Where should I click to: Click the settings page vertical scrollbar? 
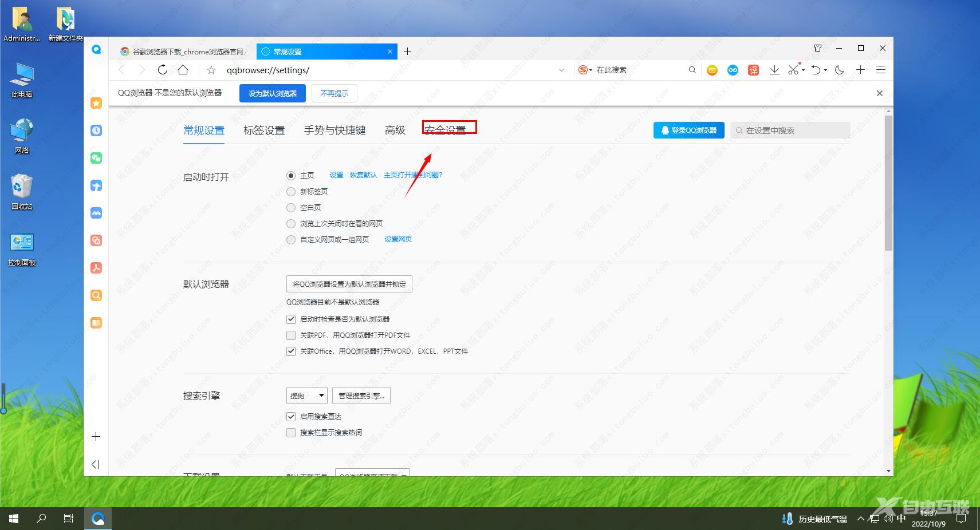point(888,183)
